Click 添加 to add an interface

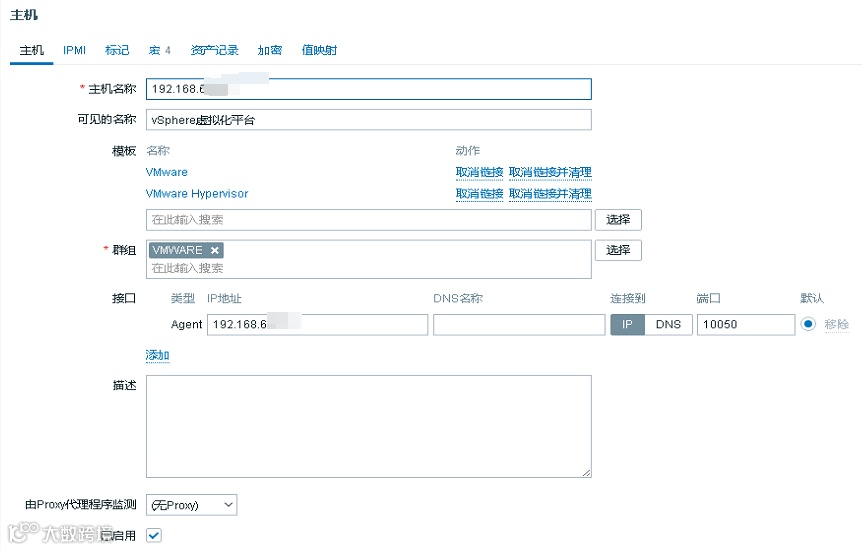click(157, 355)
